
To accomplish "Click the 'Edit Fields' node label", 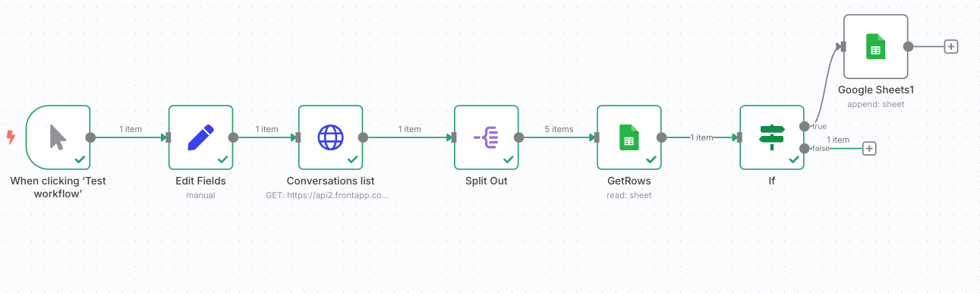I will pos(200,181).
